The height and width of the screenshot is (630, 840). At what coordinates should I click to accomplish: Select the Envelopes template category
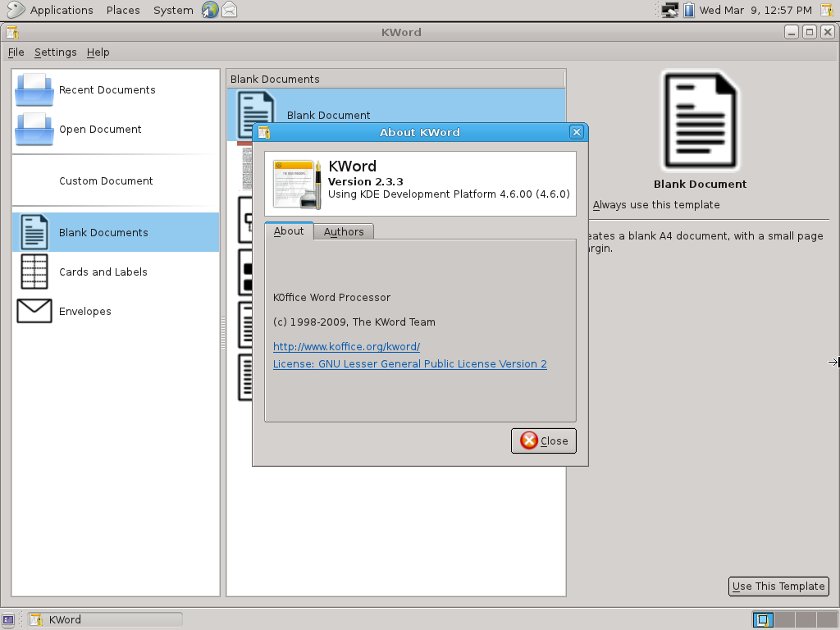[x=86, y=311]
